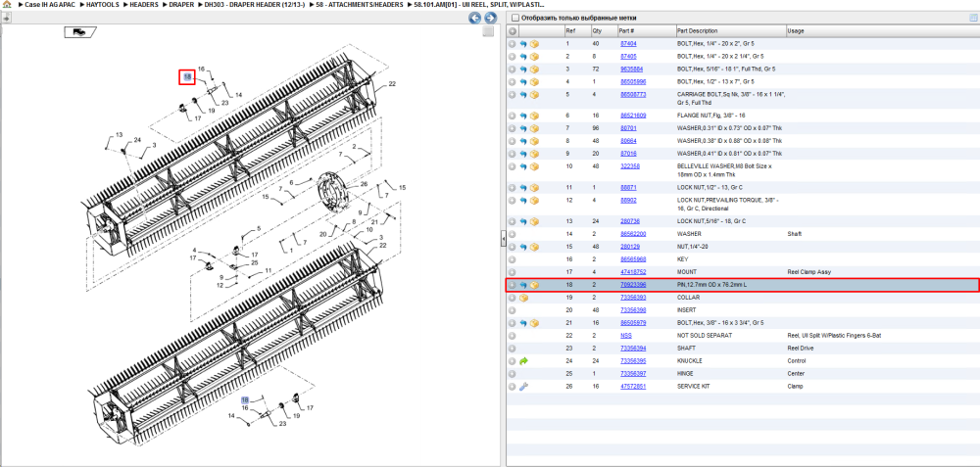
Task: Click the box icon for part 280736
Action: click(534, 221)
